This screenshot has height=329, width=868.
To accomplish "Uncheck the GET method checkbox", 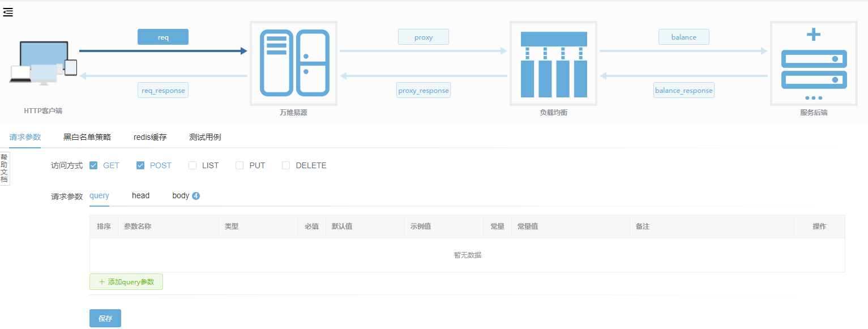I will coord(93,165).
